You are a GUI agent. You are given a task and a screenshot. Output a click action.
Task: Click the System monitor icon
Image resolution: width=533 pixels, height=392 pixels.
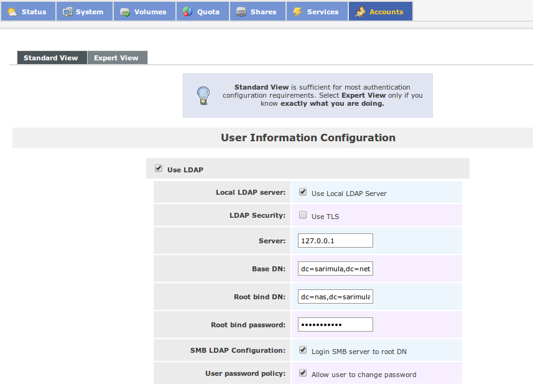point(68,12)
